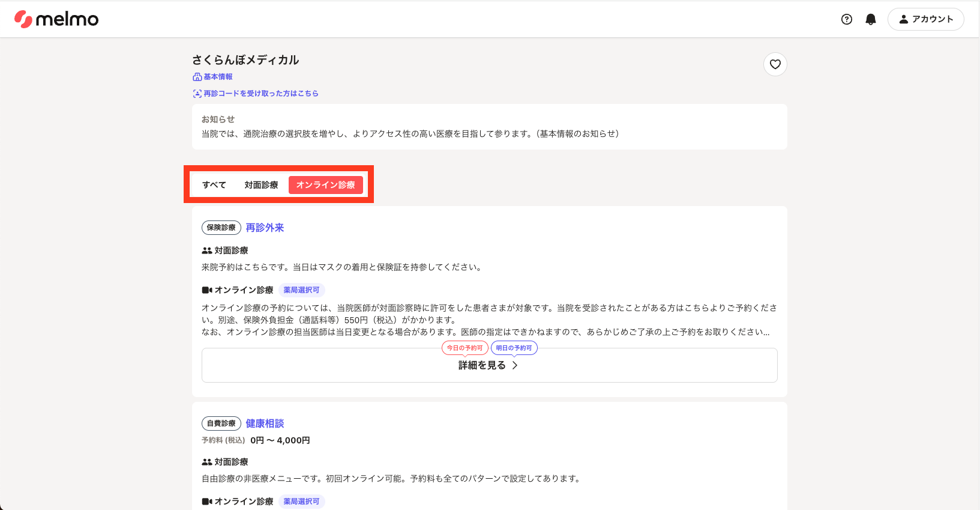Click the scan icon beside 再診コード link
This screenshot has width=980, height=510.
point(197,94)
